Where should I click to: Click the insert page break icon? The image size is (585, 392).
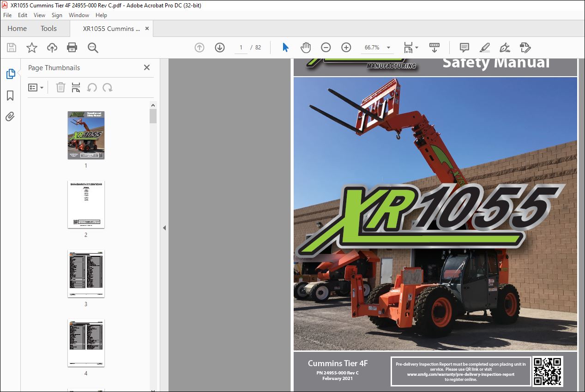pos(76,87)
